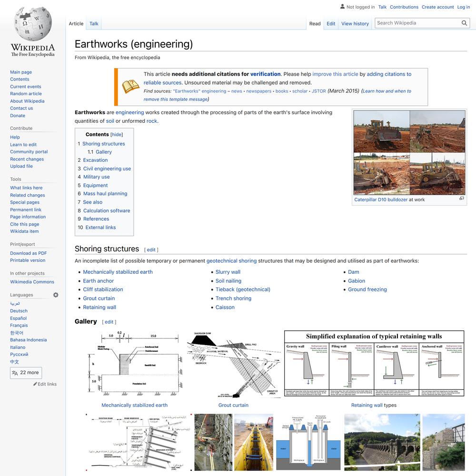Image resolution: width=476 pixels, height=476 pixels.
Task: Open the Grout curtain diagram thumbnail
Action: point(233,365)
